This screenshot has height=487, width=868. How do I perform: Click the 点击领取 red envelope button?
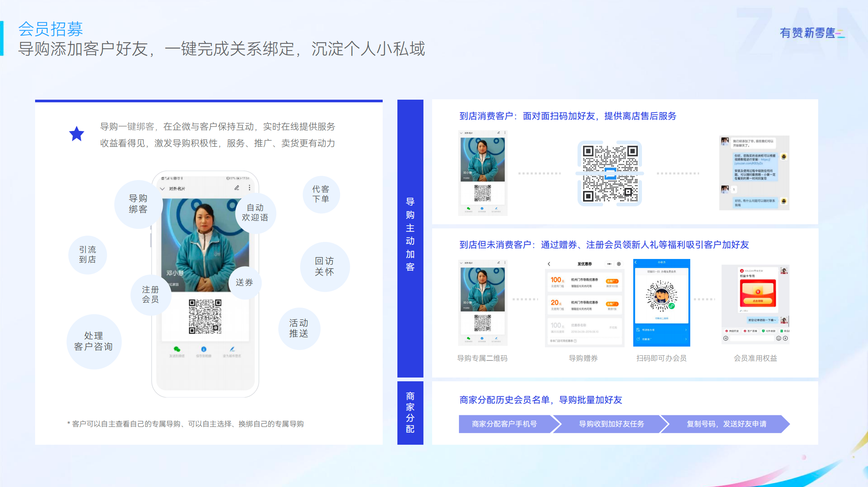[757, 301]
